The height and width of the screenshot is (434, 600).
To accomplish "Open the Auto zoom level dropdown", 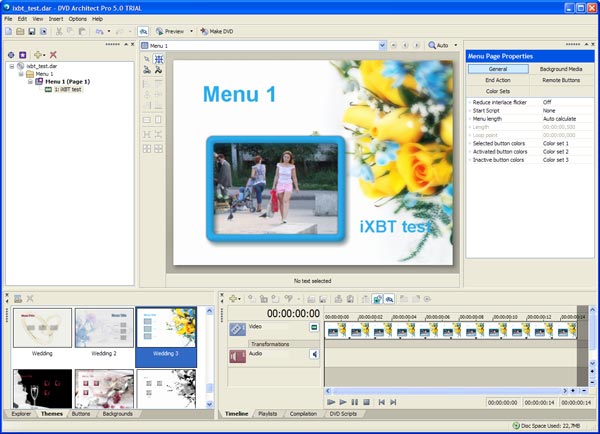I will coord(457,46).
